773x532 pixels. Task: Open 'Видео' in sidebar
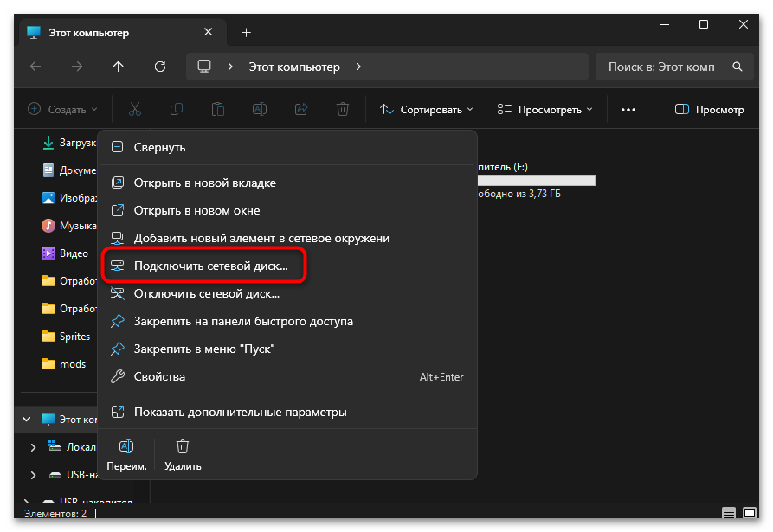[x=65, y=253]
